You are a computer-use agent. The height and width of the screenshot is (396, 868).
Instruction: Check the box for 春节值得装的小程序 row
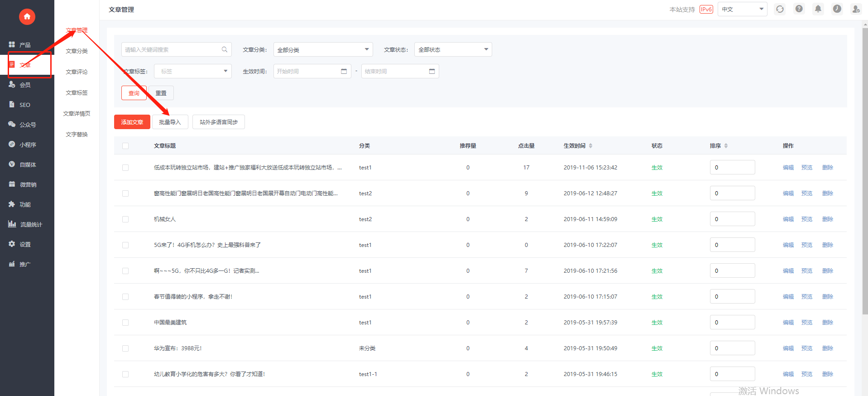pos(125,297)
